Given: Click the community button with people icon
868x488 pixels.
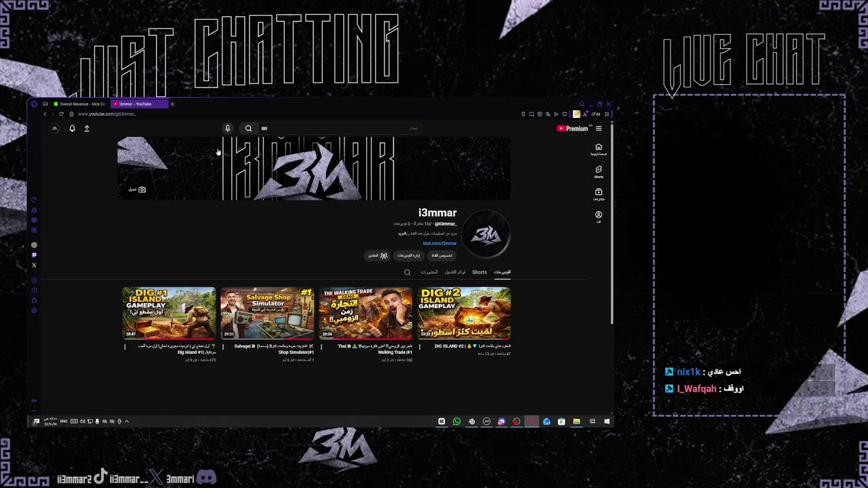Looking at the screenshot, I should pyautogui.click(x=378, y=256).
